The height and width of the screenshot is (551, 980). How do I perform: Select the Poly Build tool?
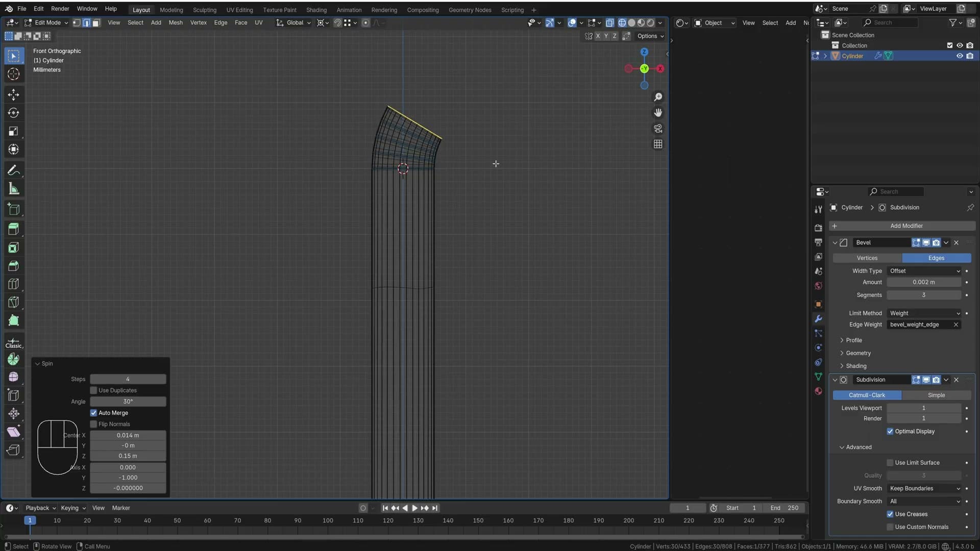click(x=14, y=321)
